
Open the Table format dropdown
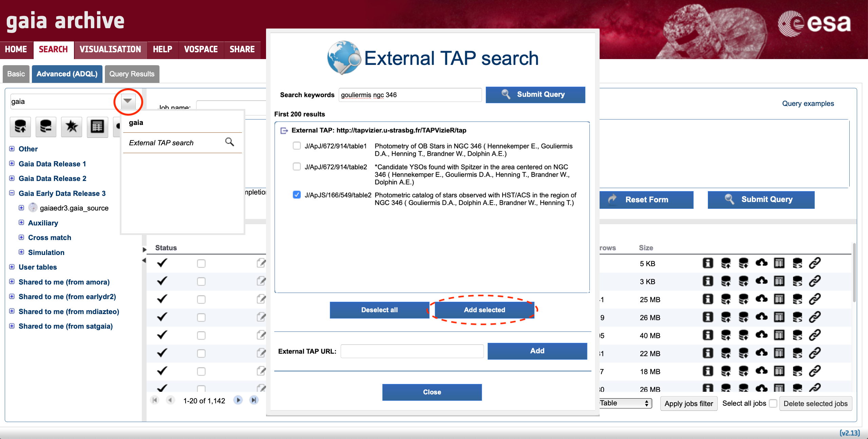coord(626,403)
